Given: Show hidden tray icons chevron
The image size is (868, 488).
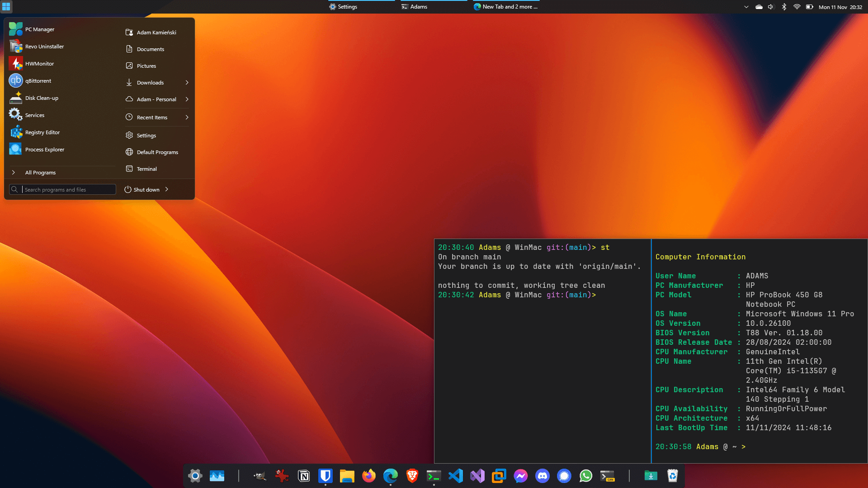Looking at the screenshot, I should point(746,7).
